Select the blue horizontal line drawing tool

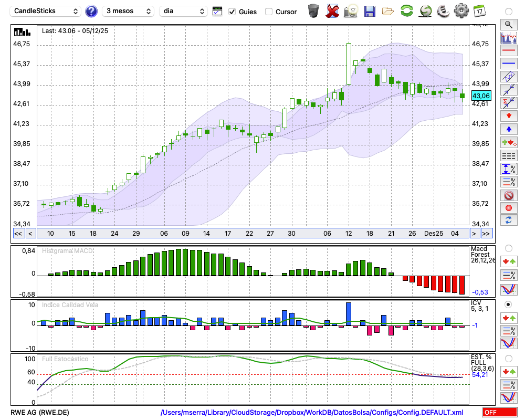pyautogui.click(x=508, y=64)
